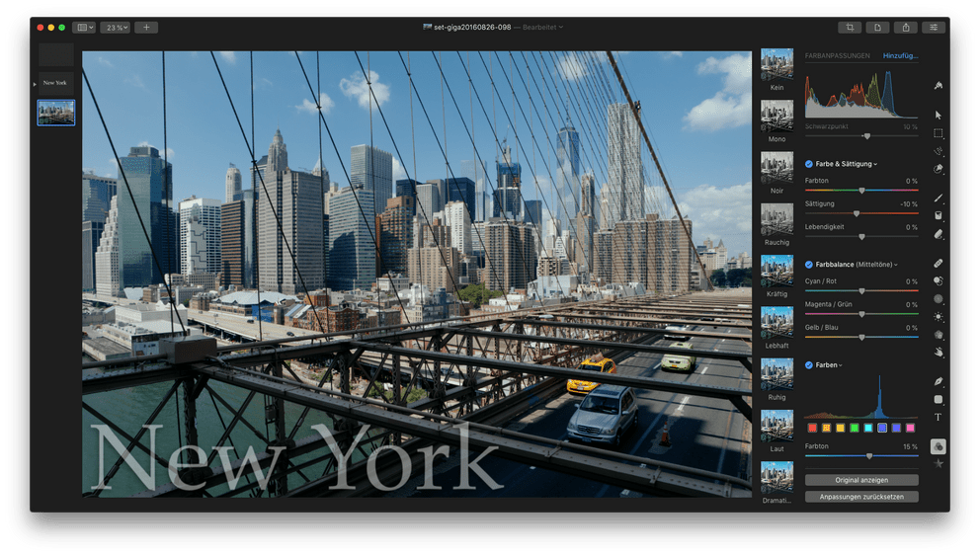Screen dimensions: 980x555
Task: Click Hinzufüg... to add an adjustment
Action: click(900, 55)
